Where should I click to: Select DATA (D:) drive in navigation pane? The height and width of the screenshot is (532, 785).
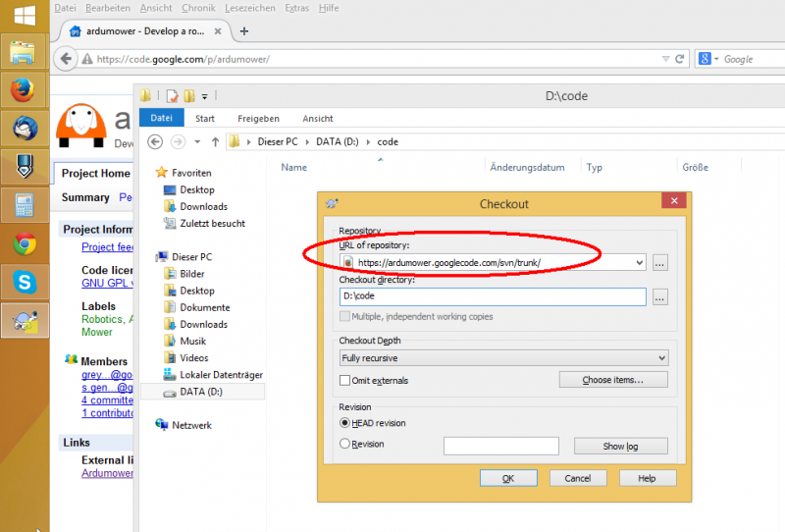202,392
